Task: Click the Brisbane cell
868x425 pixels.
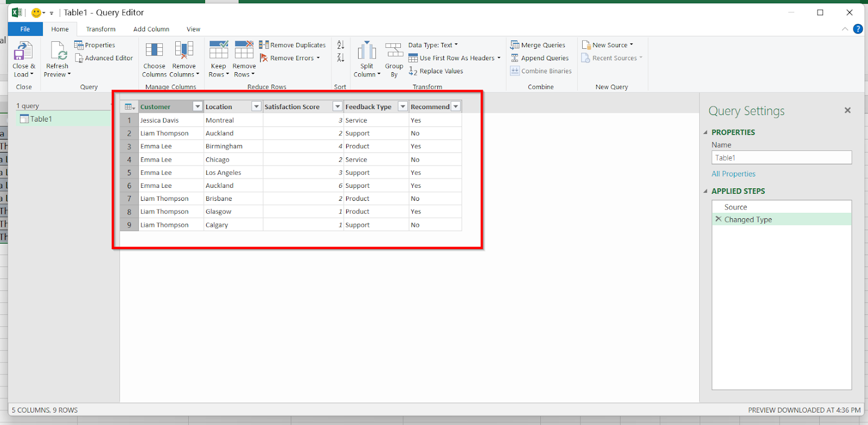Action: point(233,199)
